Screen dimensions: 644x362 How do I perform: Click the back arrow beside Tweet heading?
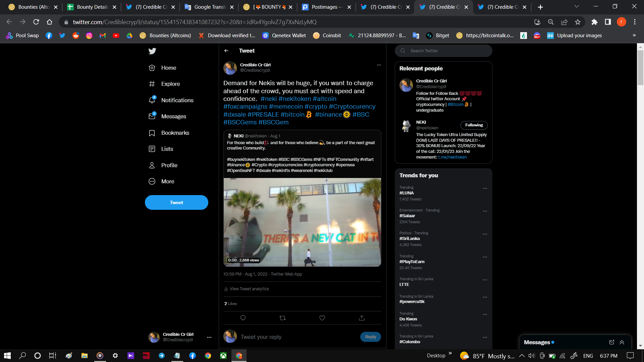click(x=226, y=51)
